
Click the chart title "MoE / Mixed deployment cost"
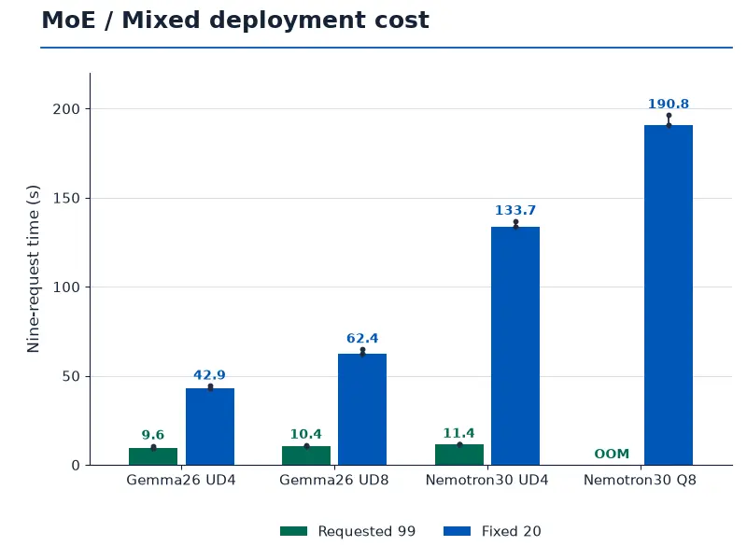235,20
